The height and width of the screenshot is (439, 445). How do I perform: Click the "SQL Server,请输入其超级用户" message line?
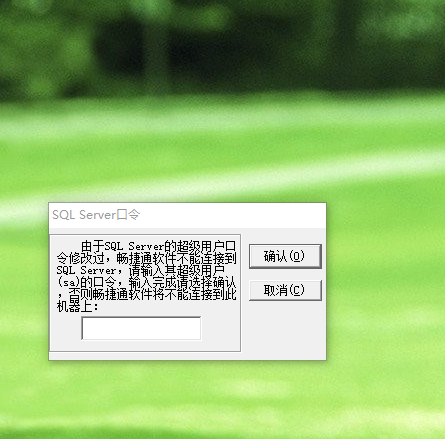click(140, 270)
